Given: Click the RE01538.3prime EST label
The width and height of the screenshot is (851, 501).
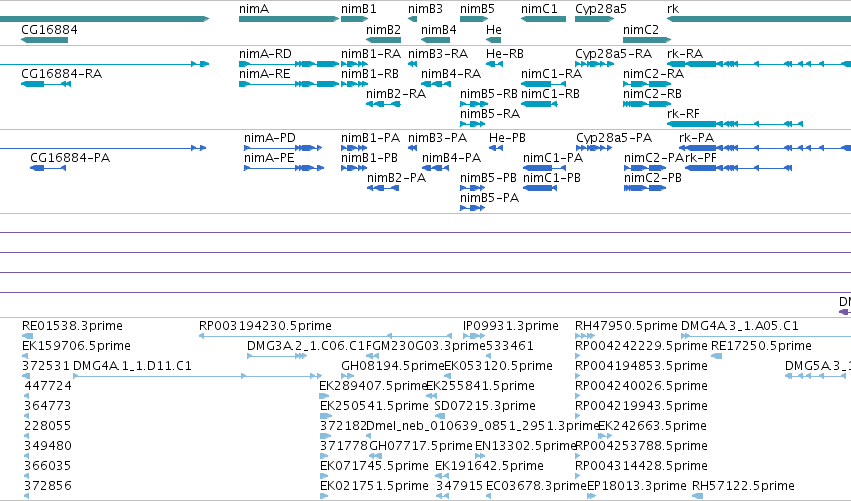Looking at the screenshot, I should (72, 326).
